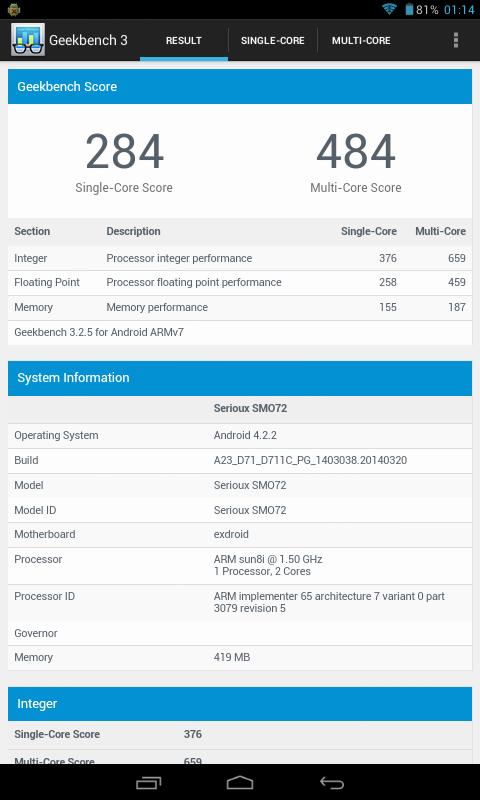Tap the Multi-Core column header
This screenshot has height=800, width=480.
440,231
